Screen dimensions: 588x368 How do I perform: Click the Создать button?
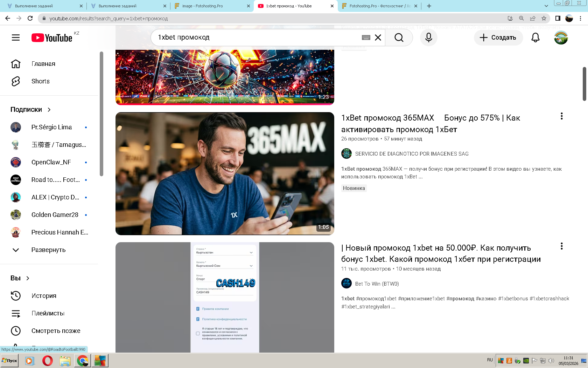498,38
